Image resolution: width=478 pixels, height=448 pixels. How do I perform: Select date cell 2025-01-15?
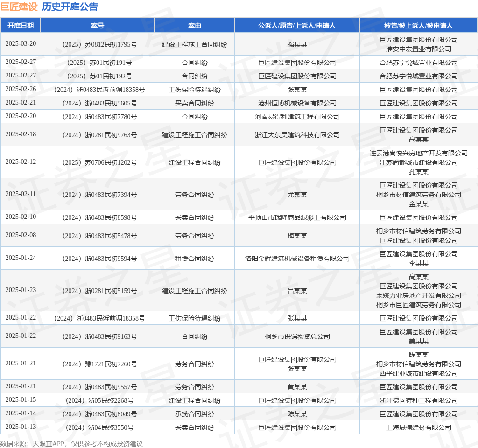(21, 399)
